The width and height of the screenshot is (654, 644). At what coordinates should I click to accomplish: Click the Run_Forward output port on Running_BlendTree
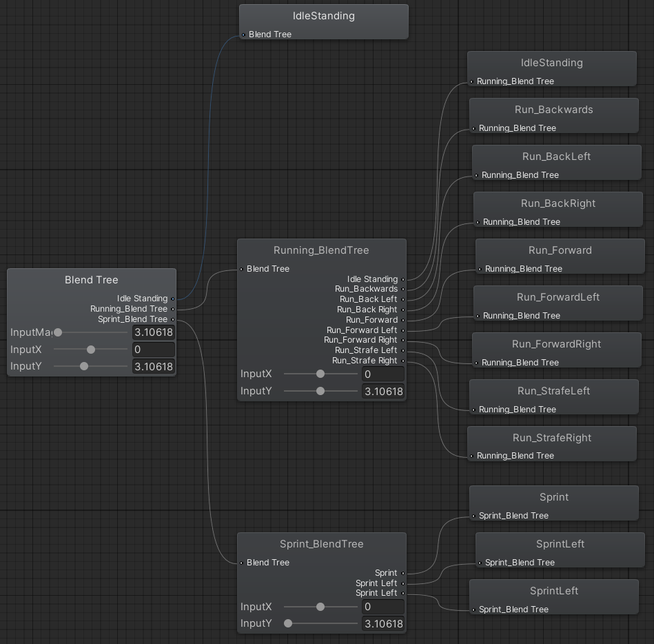pos(403,319)
